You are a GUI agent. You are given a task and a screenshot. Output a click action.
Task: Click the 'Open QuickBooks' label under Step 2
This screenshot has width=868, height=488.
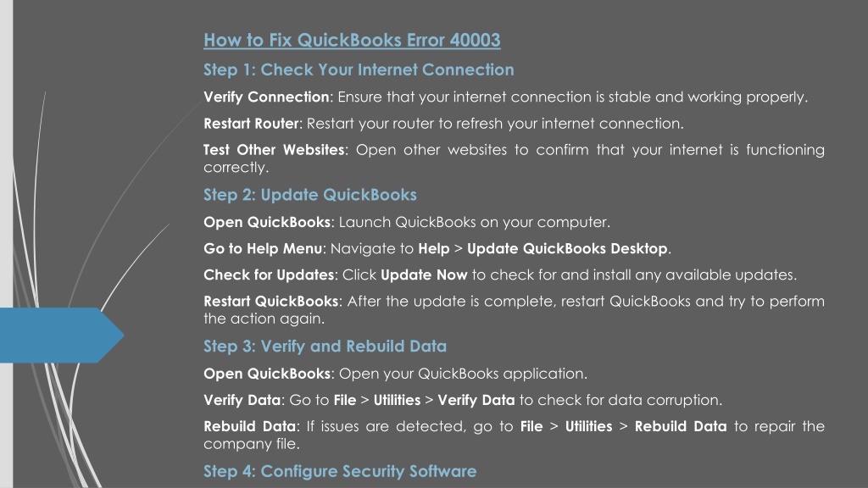[267, 223]
